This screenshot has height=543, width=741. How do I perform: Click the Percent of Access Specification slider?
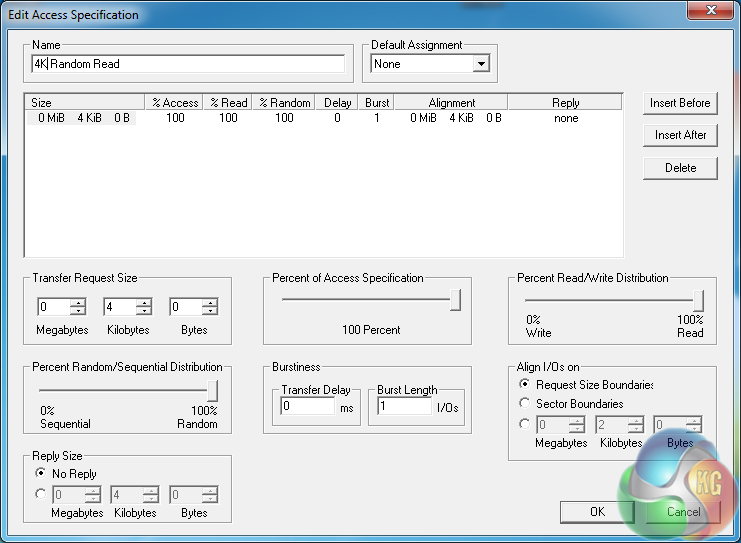pyautogui.click(x=370, y=299)
